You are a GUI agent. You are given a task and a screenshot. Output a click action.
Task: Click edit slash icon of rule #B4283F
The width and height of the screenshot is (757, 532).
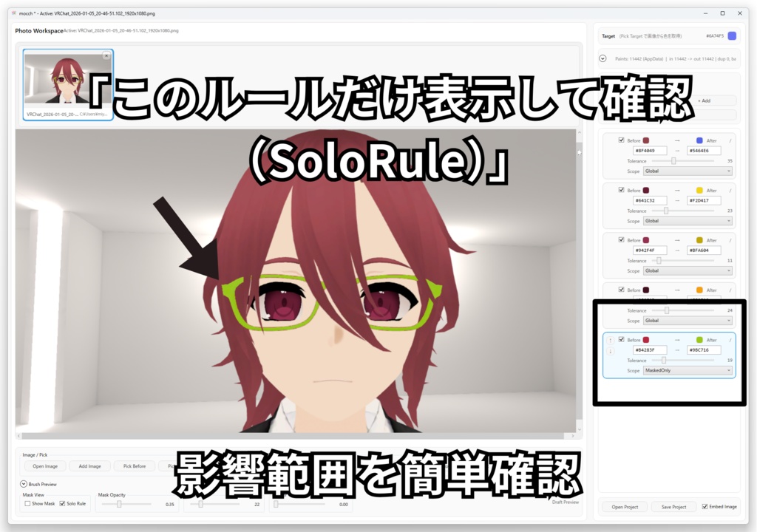[x=730, y=339]
